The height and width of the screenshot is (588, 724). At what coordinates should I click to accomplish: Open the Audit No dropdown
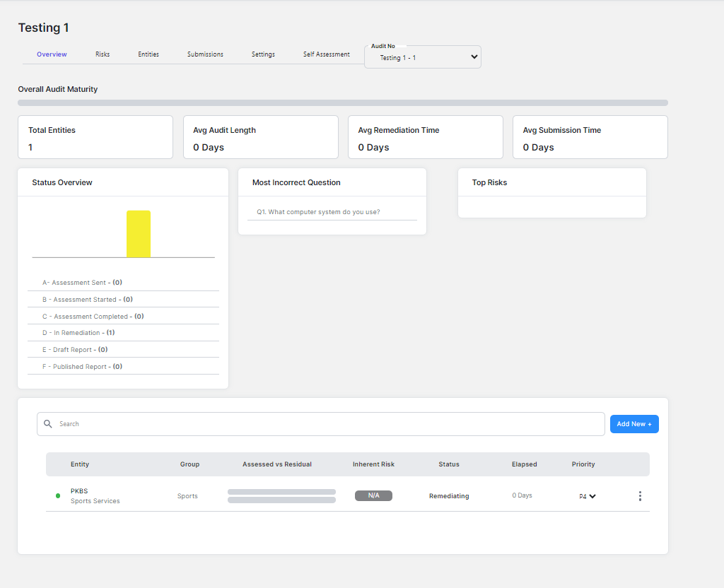(423, 57)
